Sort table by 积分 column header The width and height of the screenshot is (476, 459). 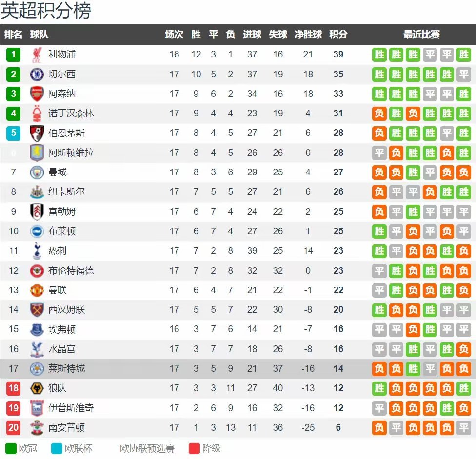338,35
